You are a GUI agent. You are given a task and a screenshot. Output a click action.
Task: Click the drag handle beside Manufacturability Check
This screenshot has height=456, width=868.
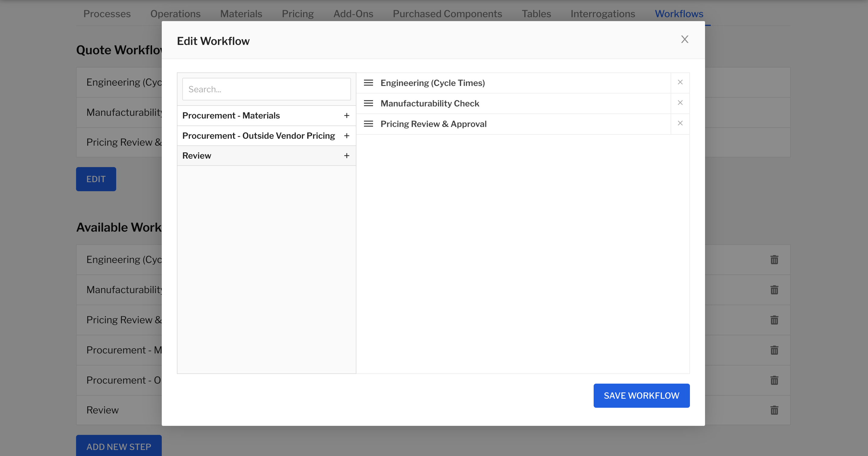pos(369,103)
